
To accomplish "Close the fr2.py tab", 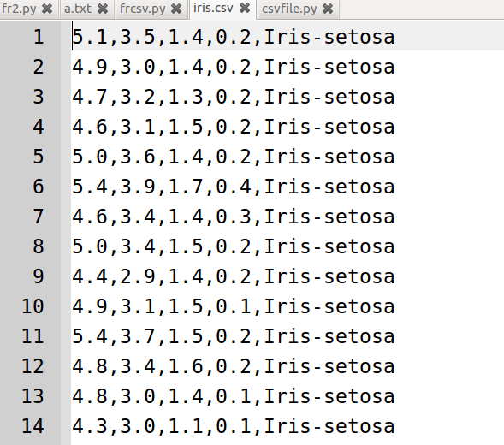I will point(47,9).
